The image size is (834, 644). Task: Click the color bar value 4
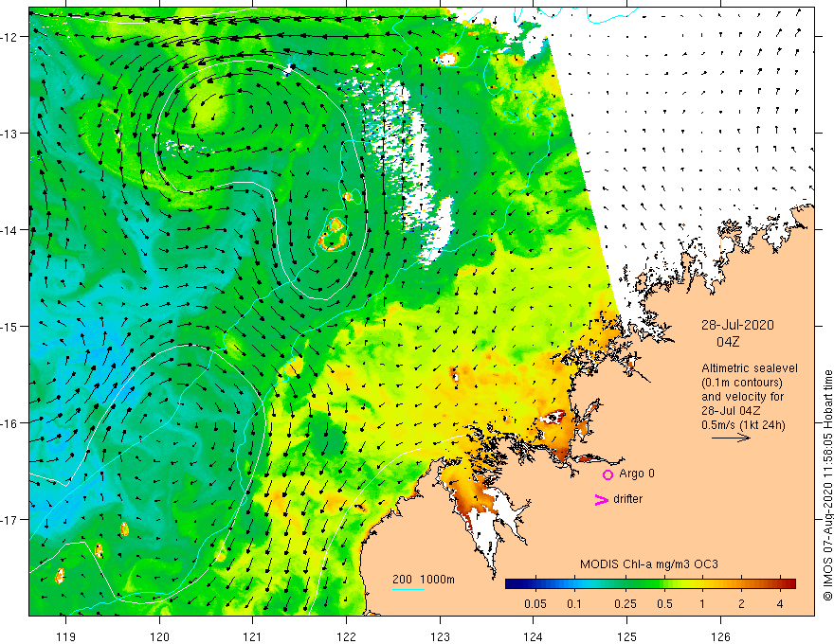tap(780, 603)
